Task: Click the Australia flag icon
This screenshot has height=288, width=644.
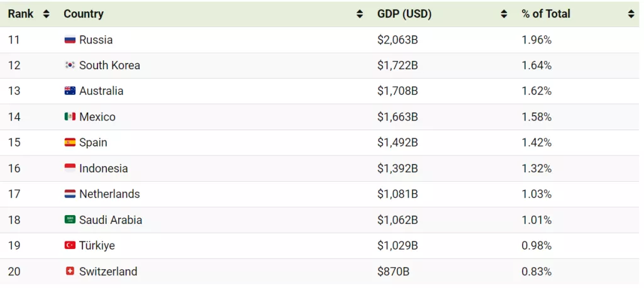Action: (x=70, y=91)
